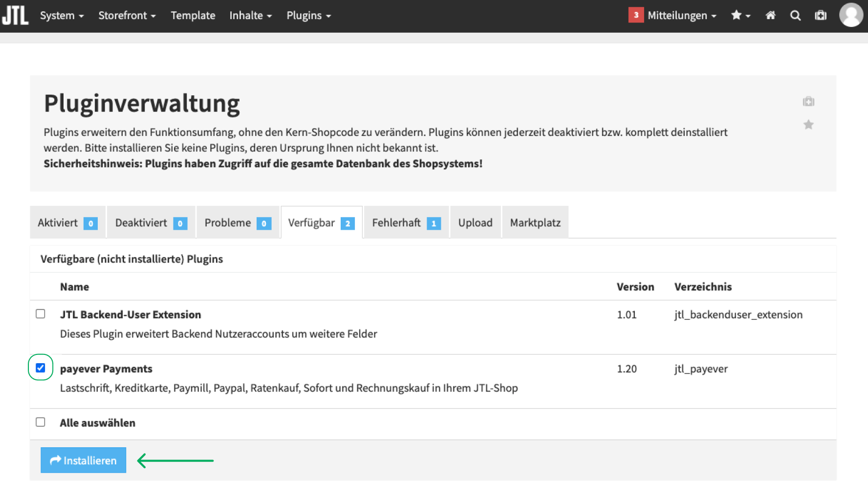Click the jtl_payever directory cell
Viewport: 868px width, 481px height.
click(701, 369)
